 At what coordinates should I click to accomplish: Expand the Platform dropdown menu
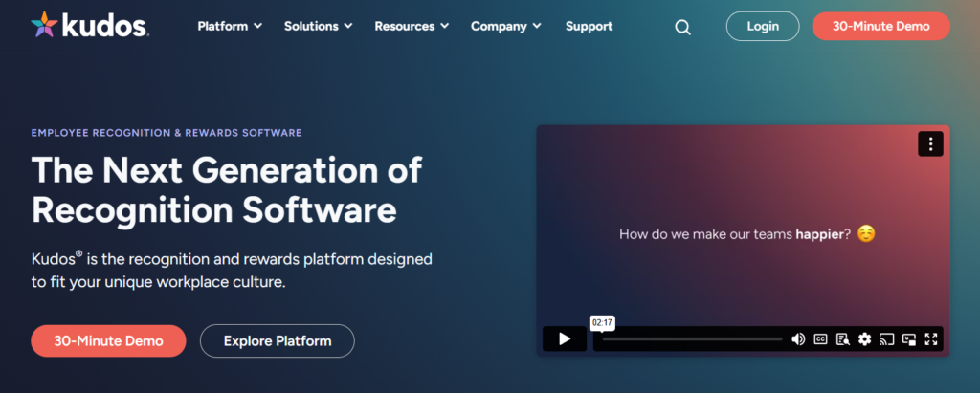(x=230, y=26)
